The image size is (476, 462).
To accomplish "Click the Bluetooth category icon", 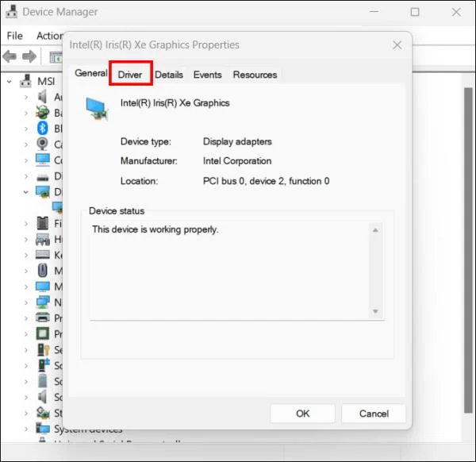I will [x=43, y=128].
